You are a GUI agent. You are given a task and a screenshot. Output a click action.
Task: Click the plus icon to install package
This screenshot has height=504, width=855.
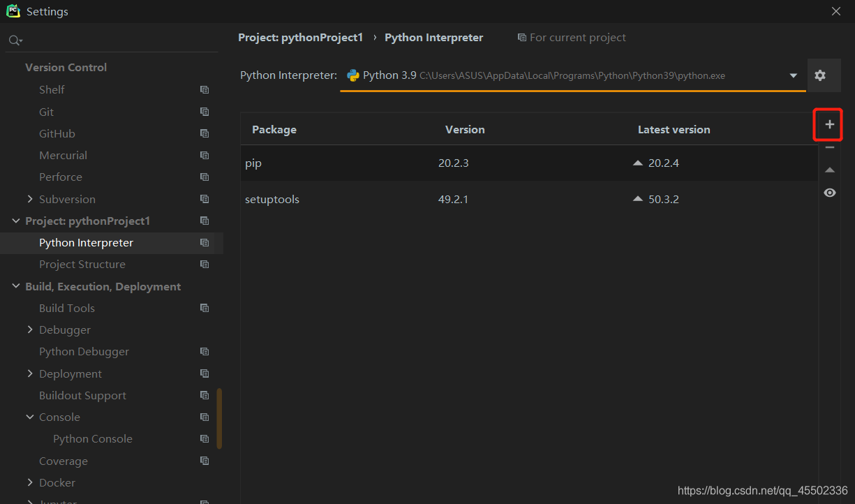pyautogui.click(x=829, y=125)
